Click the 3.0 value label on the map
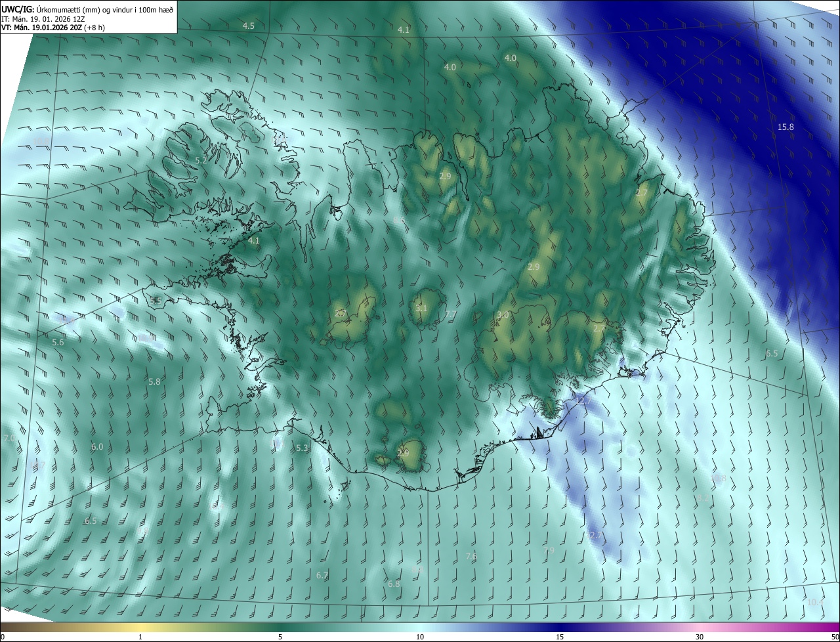This screenshot has width=840, height=642. (503, 315)
